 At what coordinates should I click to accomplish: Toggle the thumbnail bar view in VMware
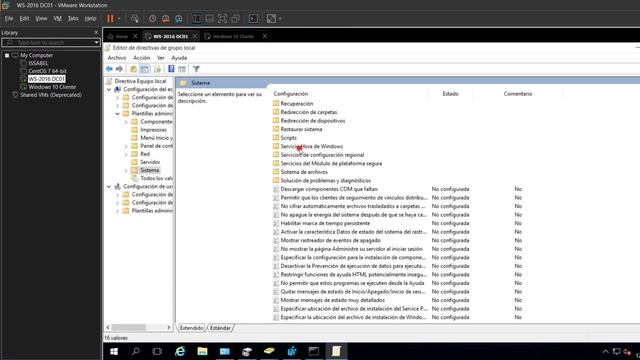point(209,18)
